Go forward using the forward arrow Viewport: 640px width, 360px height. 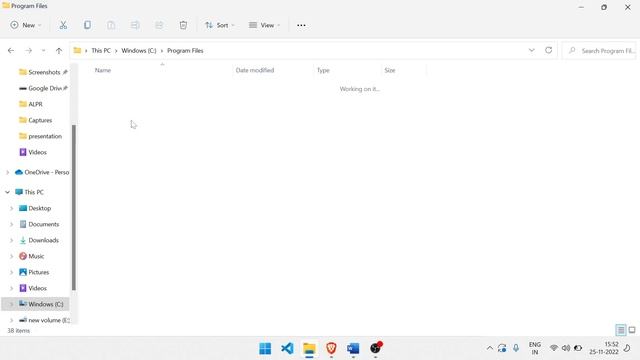coord(28,51)
